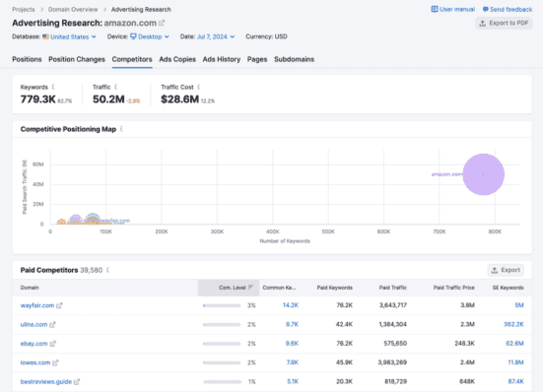Click the Export to PDF button
This screenshot has height=392, width=543.
pyautogui.click(x=504, y=24)
